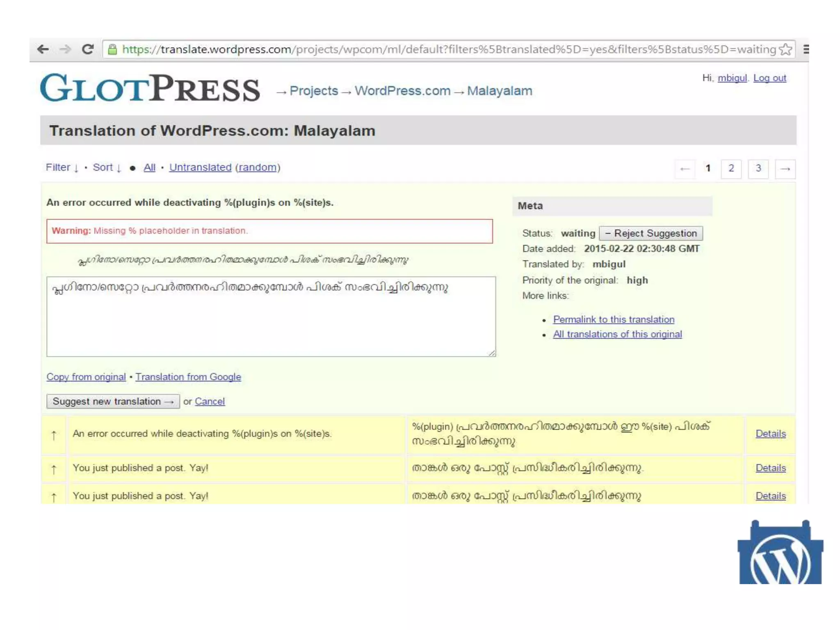The height and width of the screenshot is (630, 840).
Task: Open Permalink to this translation
Action: tap(614, 319)
